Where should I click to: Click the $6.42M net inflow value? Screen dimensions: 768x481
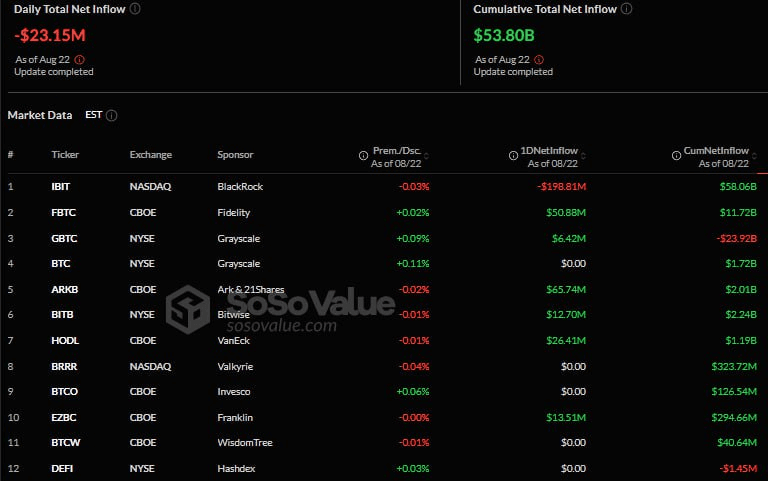click(569, 239)
